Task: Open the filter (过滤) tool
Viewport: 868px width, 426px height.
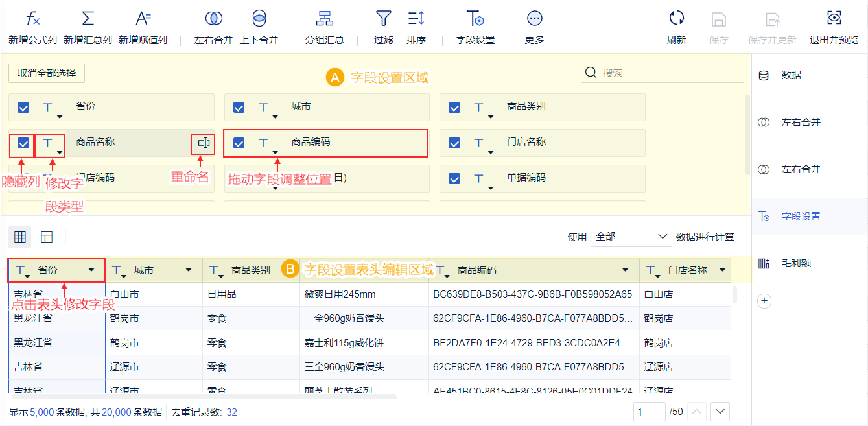Action: click(384, 28)
